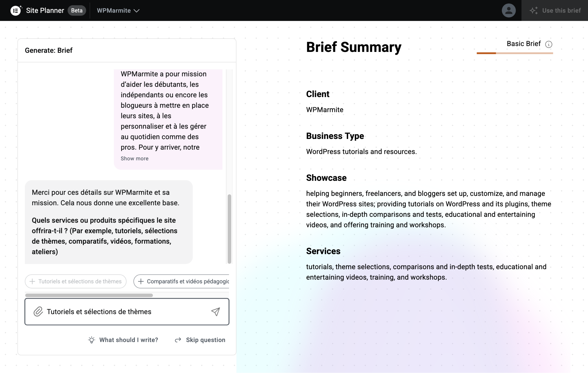Screen dimensions: 588x373
Task: Click the Use this brief button
Action: coord(555,11)
